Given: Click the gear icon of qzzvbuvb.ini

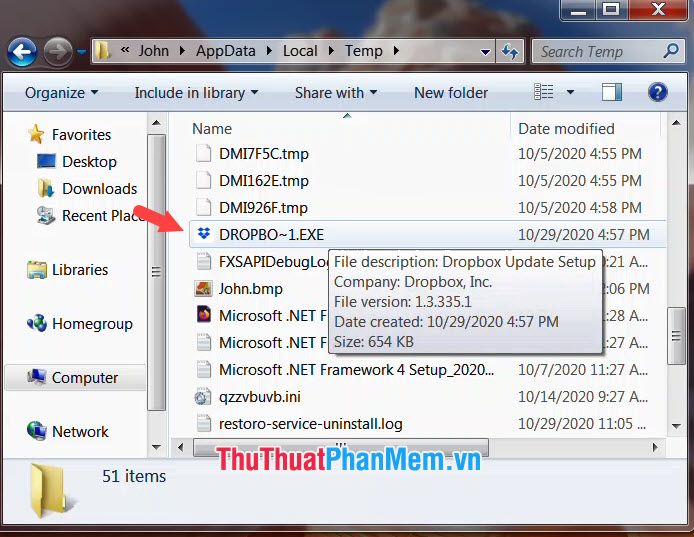Looking at the screenshot, I should tap(203, 397).
